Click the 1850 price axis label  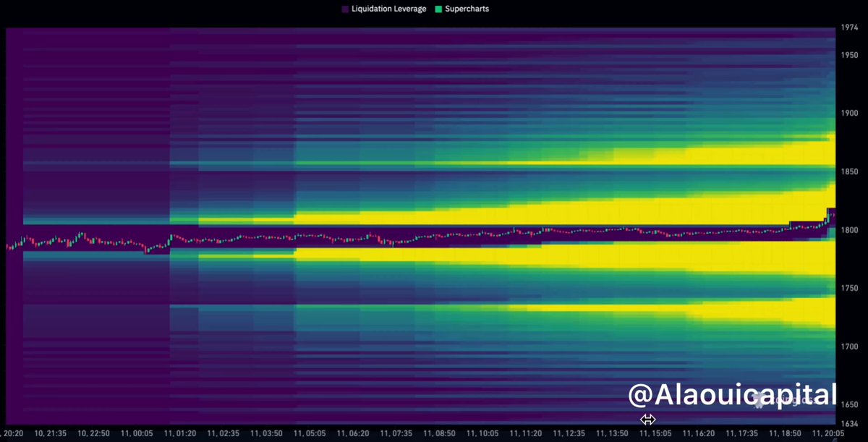click(849, 171)
